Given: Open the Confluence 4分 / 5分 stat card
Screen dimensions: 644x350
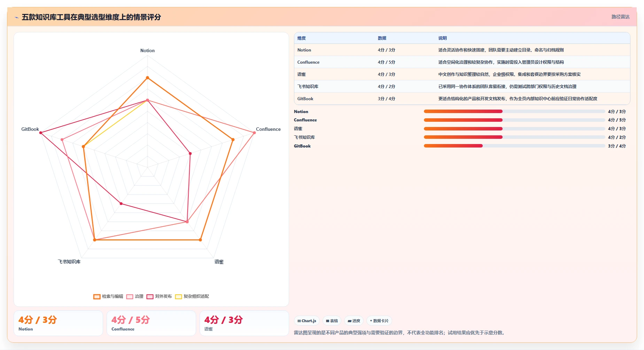Looking at the screenshot, I should pyautogui.click(x=151, y=323).
